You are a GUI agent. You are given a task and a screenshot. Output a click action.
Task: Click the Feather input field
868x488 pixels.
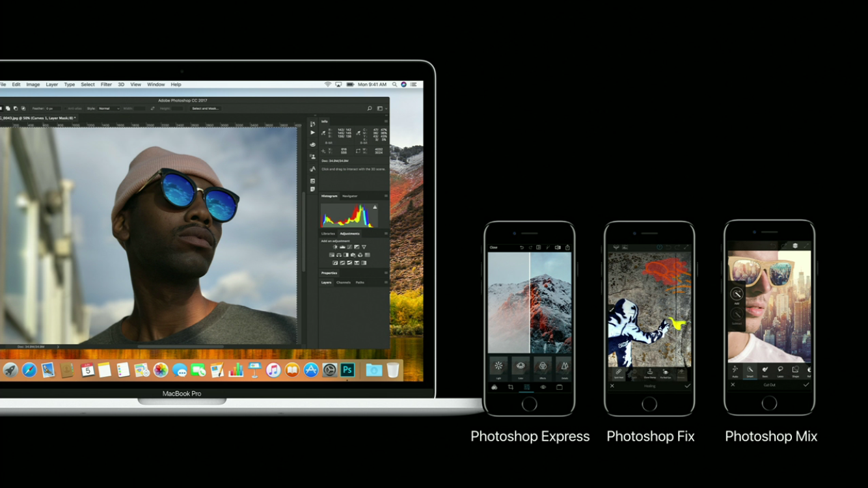pyautogui.click(x=53, y=109)
